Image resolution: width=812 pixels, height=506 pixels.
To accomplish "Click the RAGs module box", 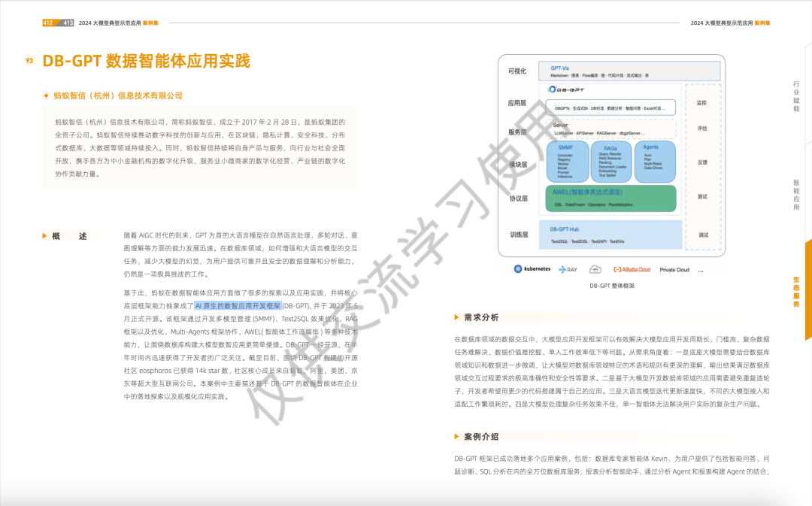I will pos(611,162).
